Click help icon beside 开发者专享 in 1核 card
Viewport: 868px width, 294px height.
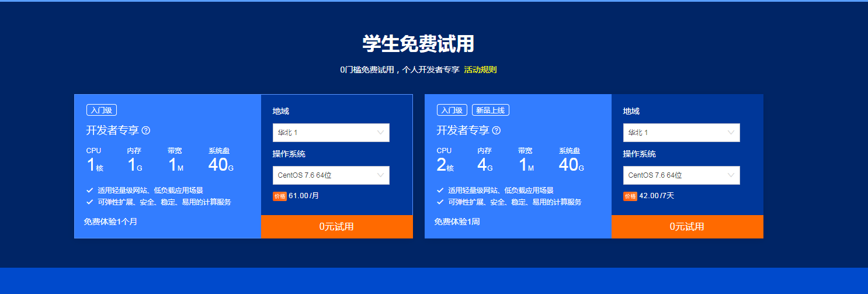146,130
